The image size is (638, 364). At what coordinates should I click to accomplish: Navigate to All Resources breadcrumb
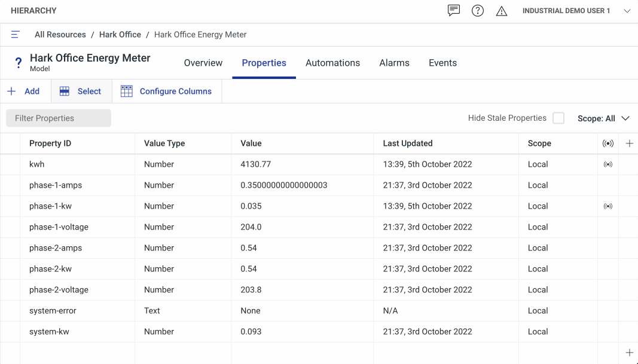point(60,35)
